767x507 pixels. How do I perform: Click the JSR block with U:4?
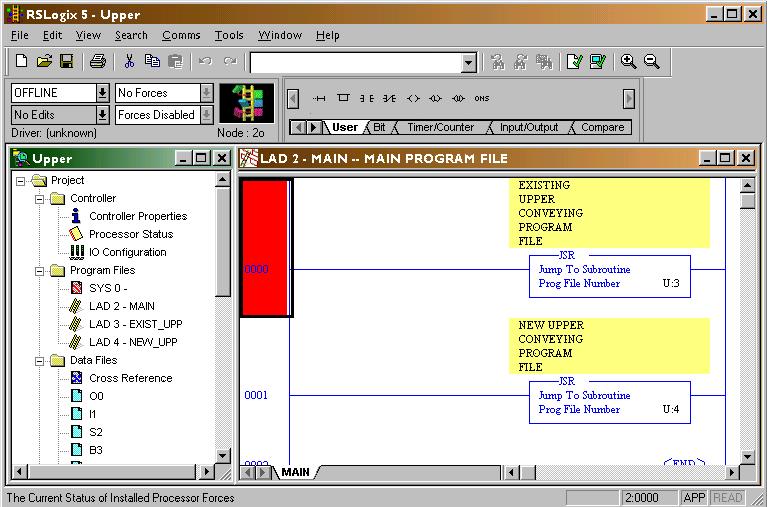[609, 402]
